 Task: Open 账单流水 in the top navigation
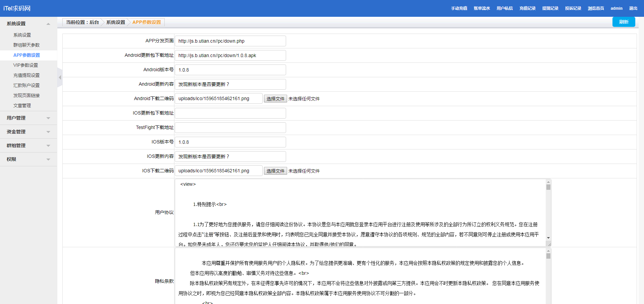click(482, 8)
